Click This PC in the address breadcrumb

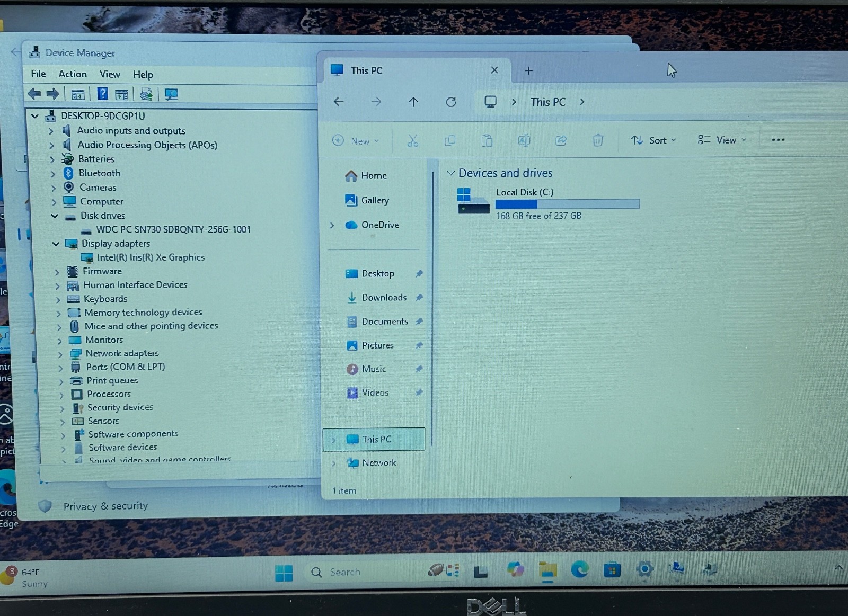coord(548,102)
